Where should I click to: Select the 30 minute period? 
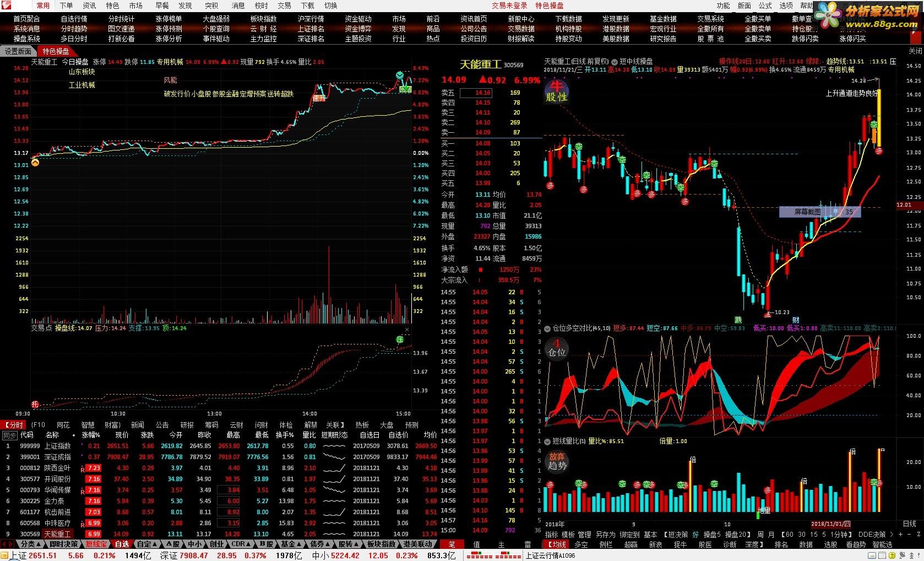[802, 535]
